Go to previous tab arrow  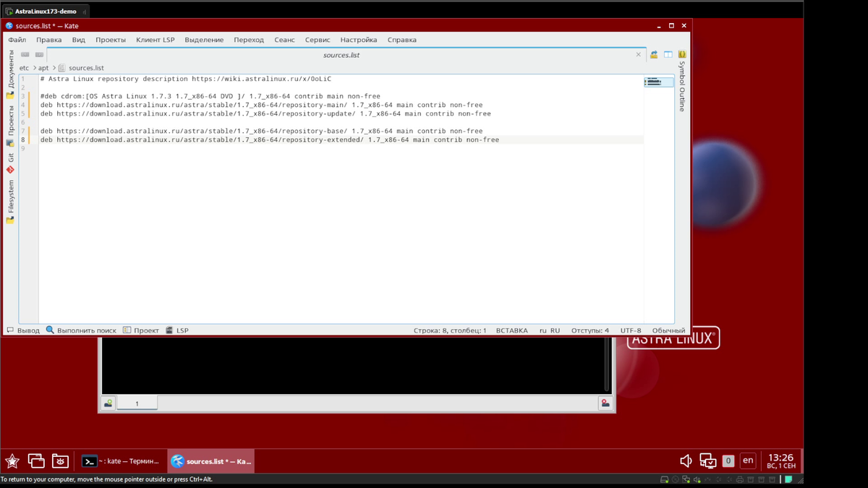[x=25, y=55]
